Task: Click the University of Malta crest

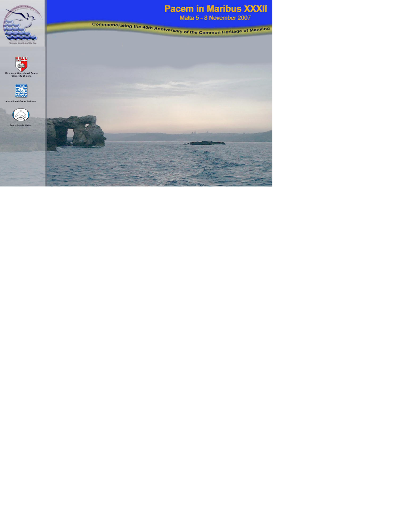Action: [21, 64]
